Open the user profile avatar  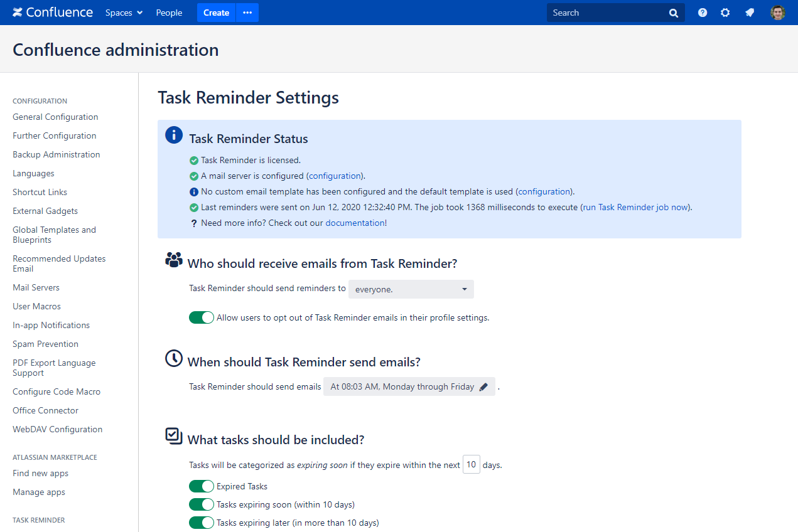click(x=778, y=13)
